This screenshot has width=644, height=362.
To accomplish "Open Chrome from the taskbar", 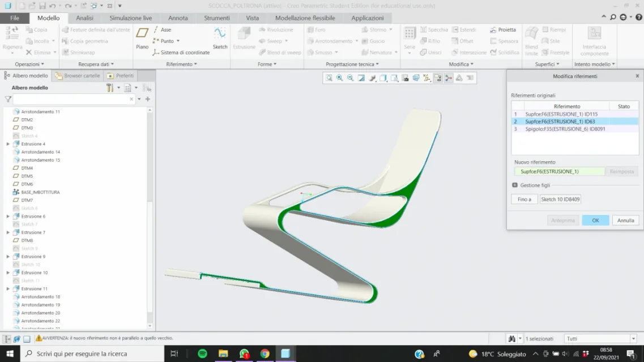I will tap(265, 354).
